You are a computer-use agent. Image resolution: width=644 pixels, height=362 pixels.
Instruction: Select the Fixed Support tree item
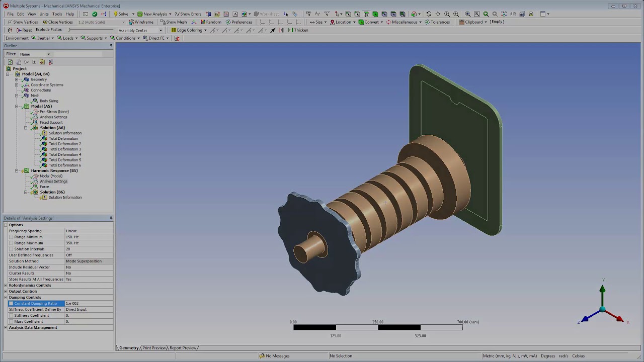(x=51, y=122)
